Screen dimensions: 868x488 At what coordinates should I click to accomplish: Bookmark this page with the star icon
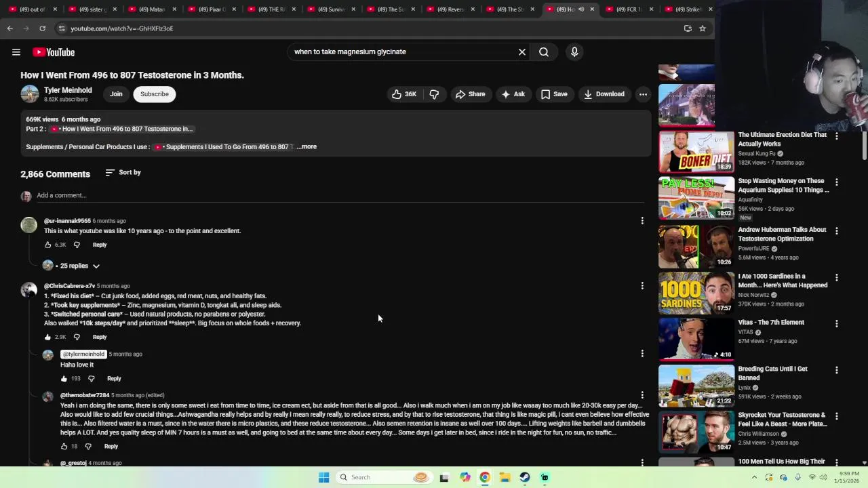click(703, 28)
